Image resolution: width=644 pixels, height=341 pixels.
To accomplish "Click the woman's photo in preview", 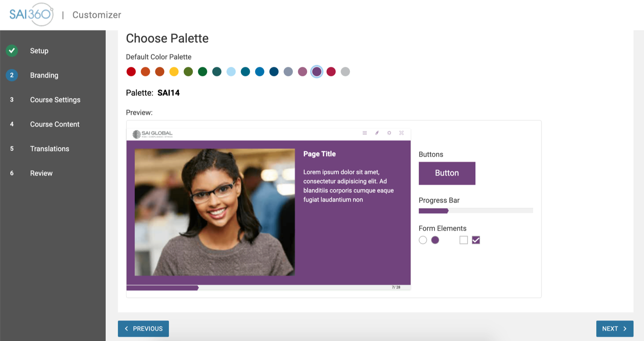I will point(215,212).
